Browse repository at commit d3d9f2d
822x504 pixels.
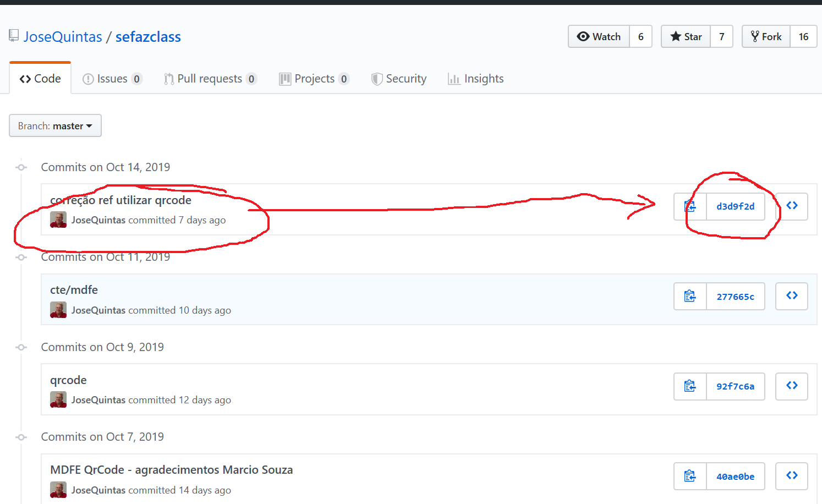(x=792, y=206)
